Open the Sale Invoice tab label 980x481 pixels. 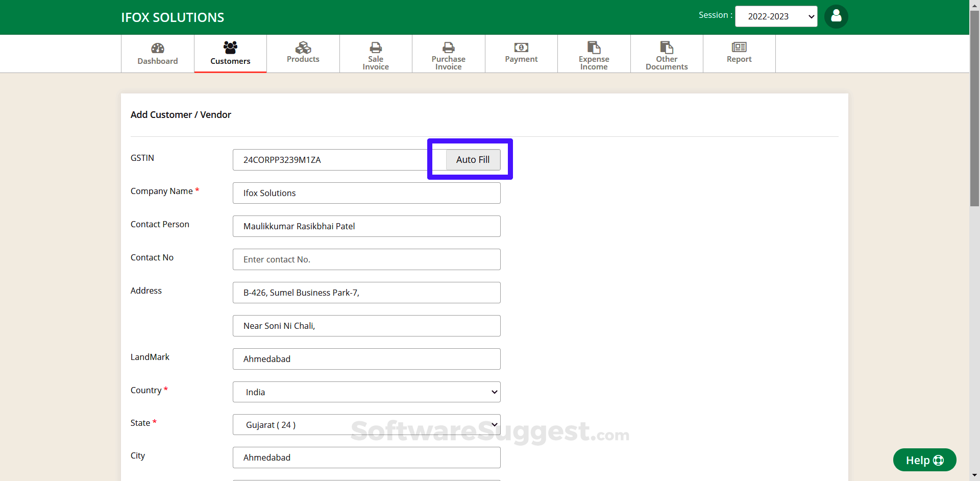point(376,63)
